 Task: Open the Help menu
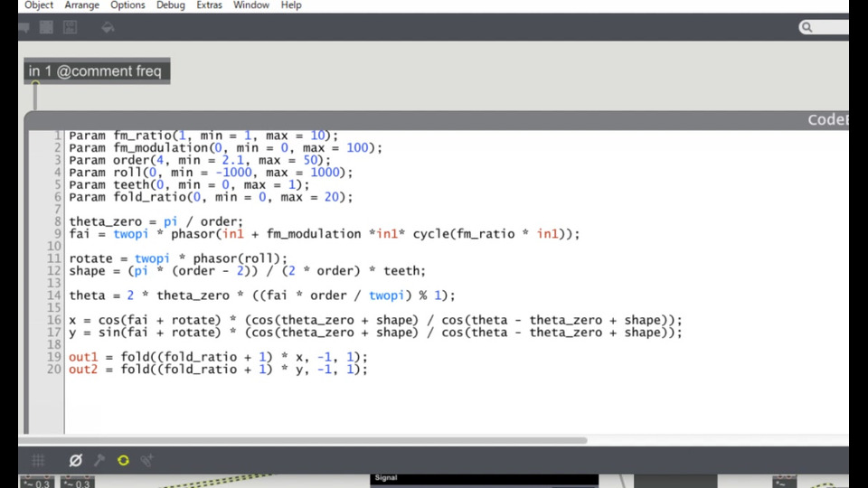point(291,5)
